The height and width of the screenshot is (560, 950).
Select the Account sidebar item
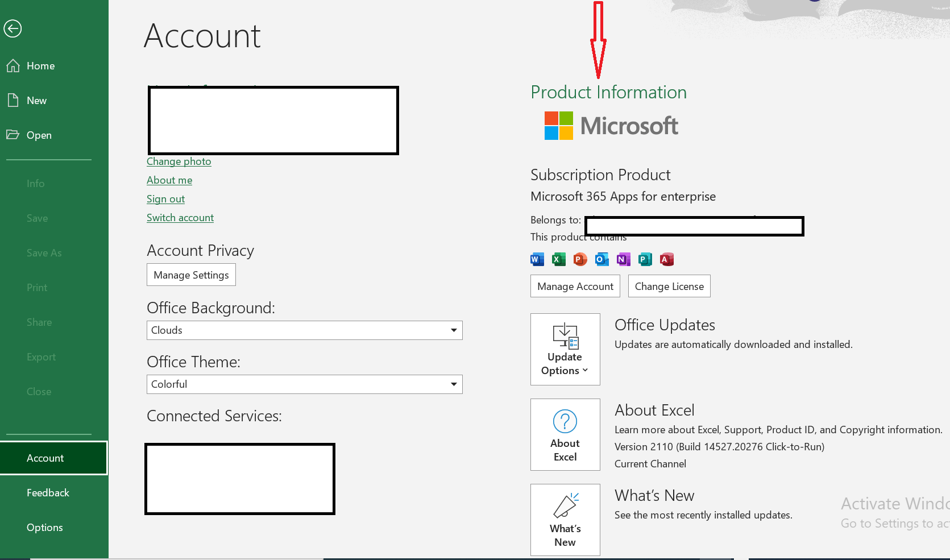pos(54,458)
